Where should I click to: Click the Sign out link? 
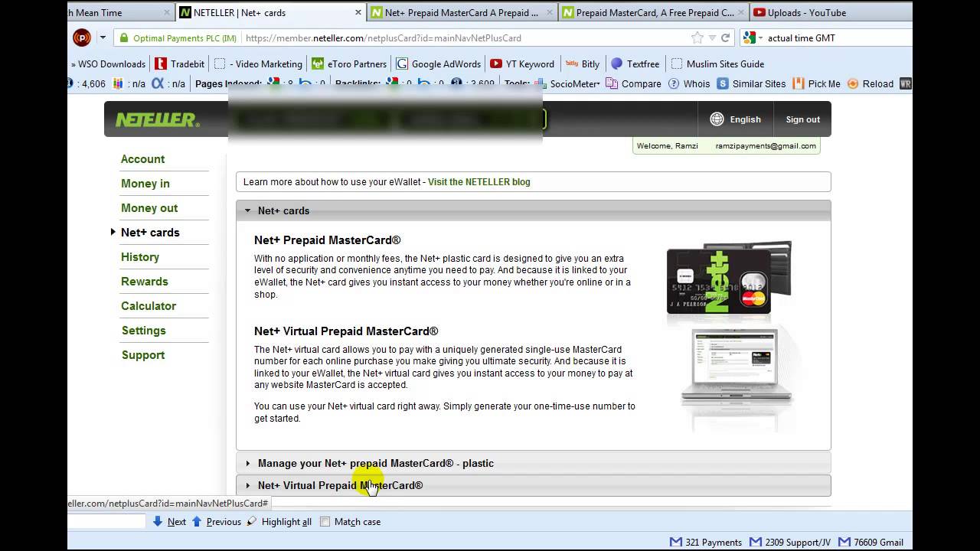tap(802, 119)
